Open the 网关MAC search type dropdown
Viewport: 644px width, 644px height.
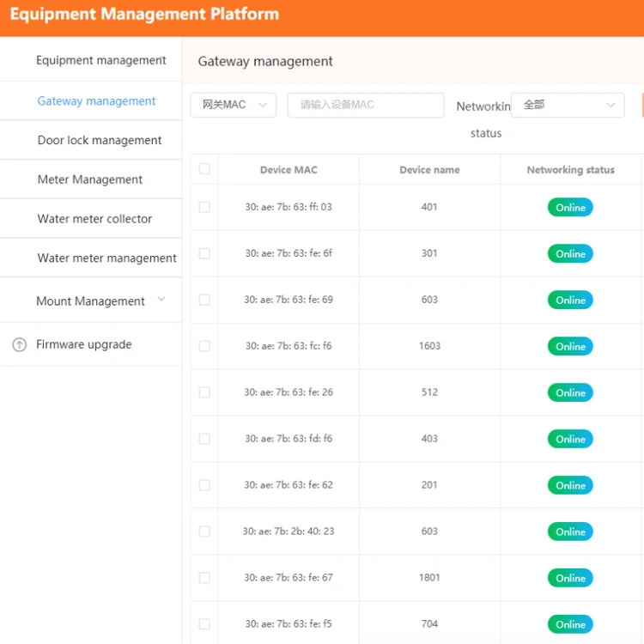(233, 105)
